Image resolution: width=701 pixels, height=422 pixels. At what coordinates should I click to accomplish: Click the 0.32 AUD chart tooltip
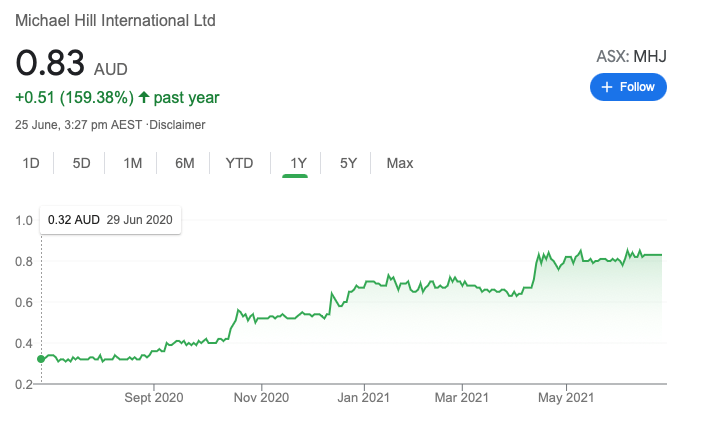[x=110, y=219]
